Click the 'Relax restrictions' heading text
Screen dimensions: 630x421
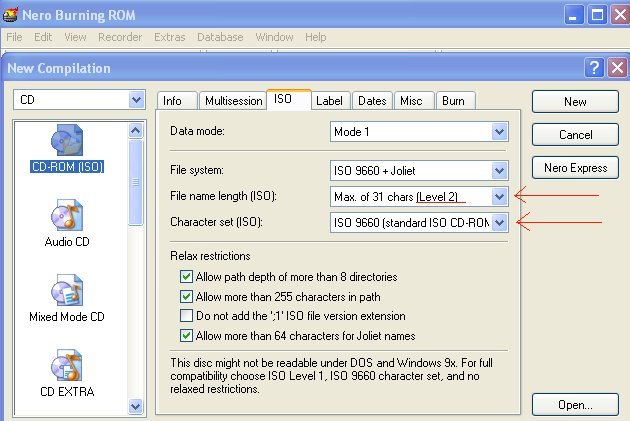click(x=210, y=256)
